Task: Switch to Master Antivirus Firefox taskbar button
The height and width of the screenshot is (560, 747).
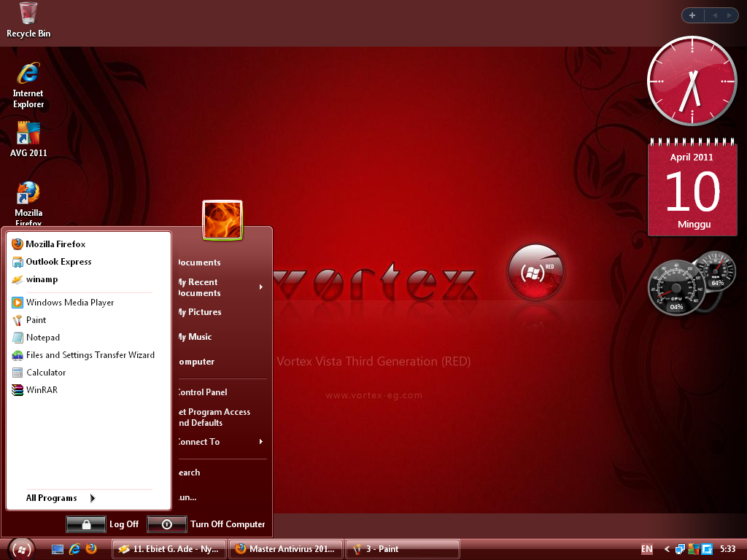Action: [286, 549]
